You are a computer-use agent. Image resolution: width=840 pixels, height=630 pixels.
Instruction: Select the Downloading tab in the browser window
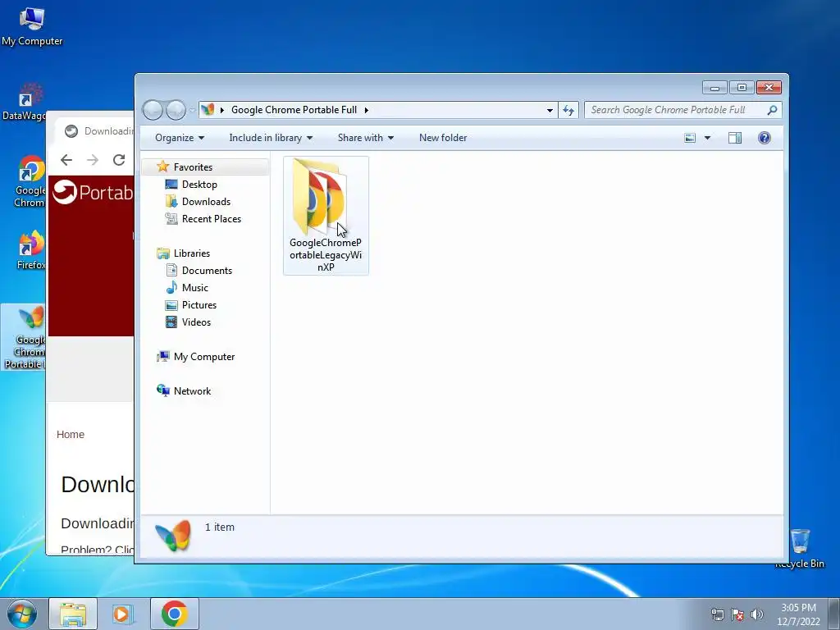pos(97,131)
